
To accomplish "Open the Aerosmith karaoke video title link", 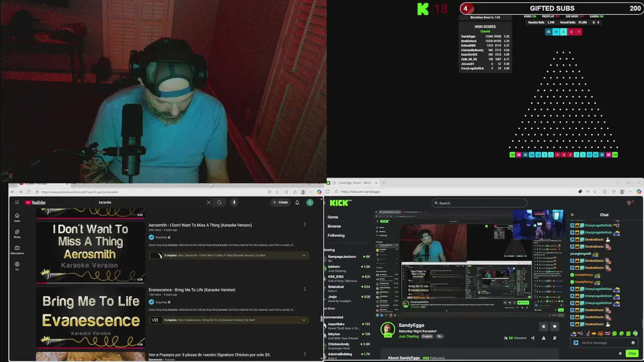I will (x=200, y=225).
